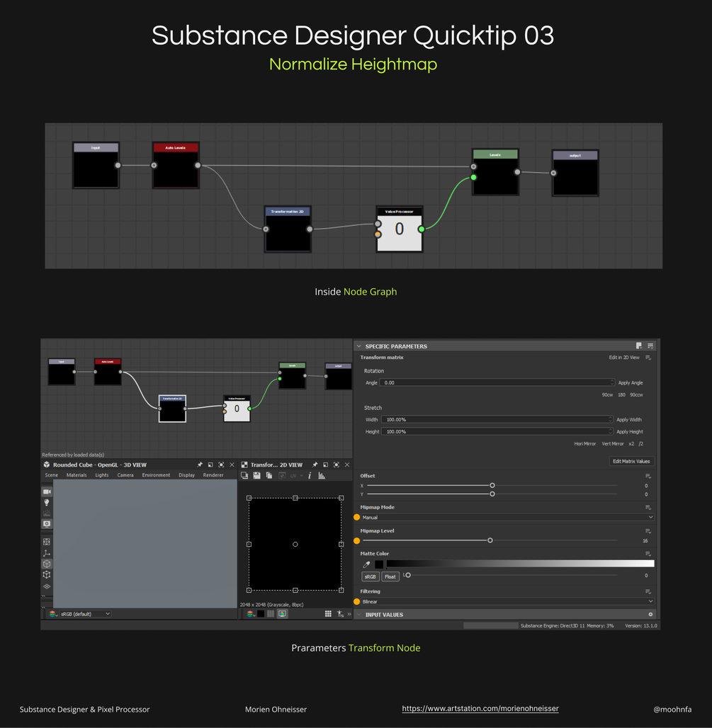This screenshot has width=712, height=728.
Task: Toggle exposed state dot for Mipmap Mode
Action: pos(356,517)
